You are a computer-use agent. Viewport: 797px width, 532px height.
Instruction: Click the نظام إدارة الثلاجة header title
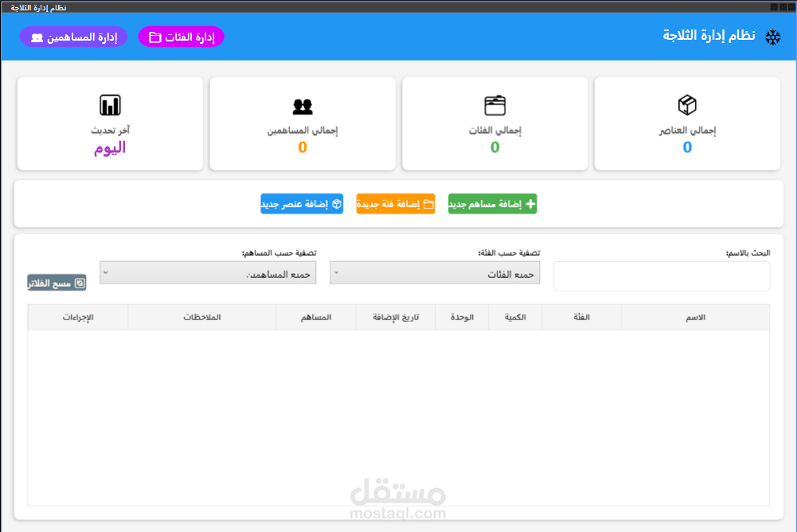709,36
